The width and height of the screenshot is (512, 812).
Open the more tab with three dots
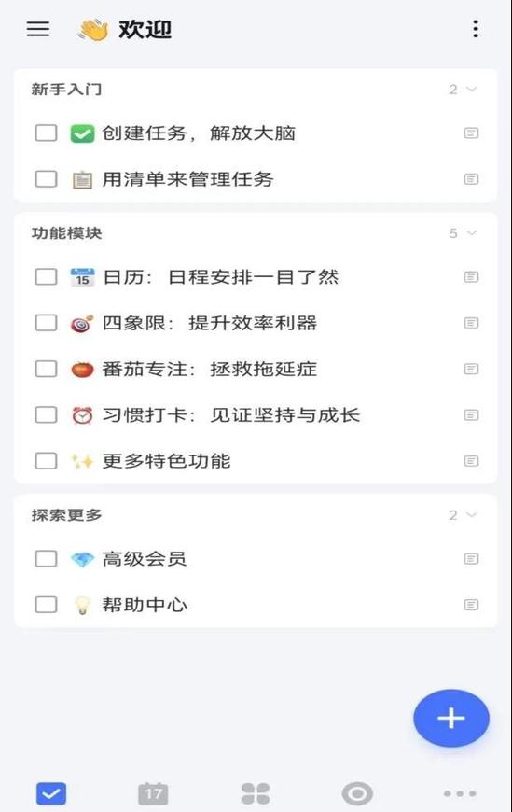tap(460, 793)
